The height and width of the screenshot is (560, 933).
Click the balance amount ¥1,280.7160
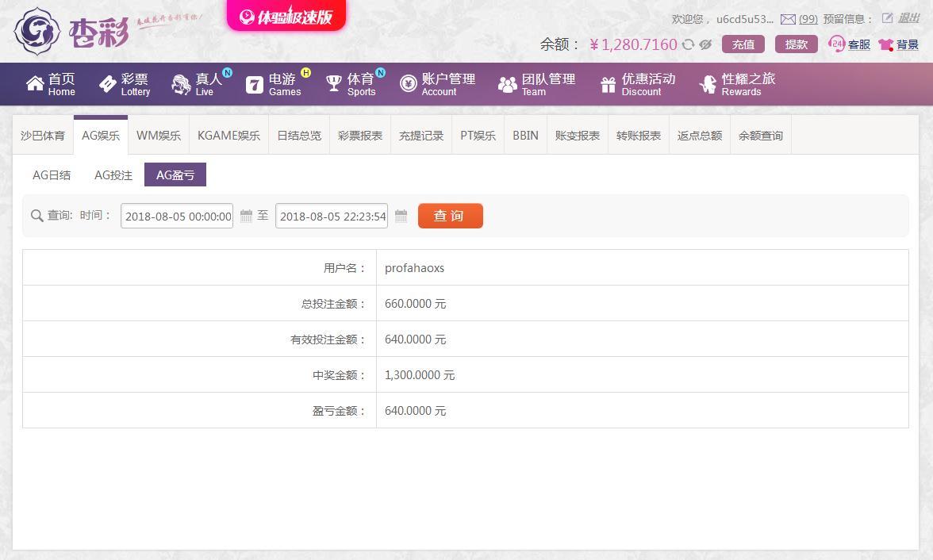(x=633, y=44)
